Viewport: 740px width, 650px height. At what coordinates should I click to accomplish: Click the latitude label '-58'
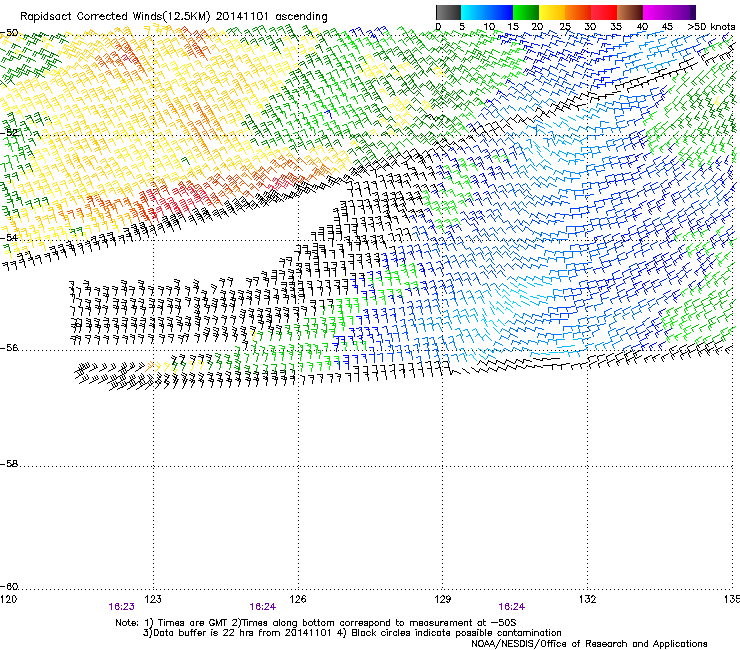[x=9, y=464]
